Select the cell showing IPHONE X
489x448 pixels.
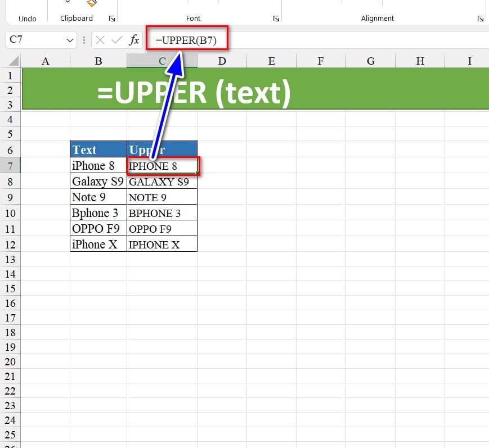(162, 245)
